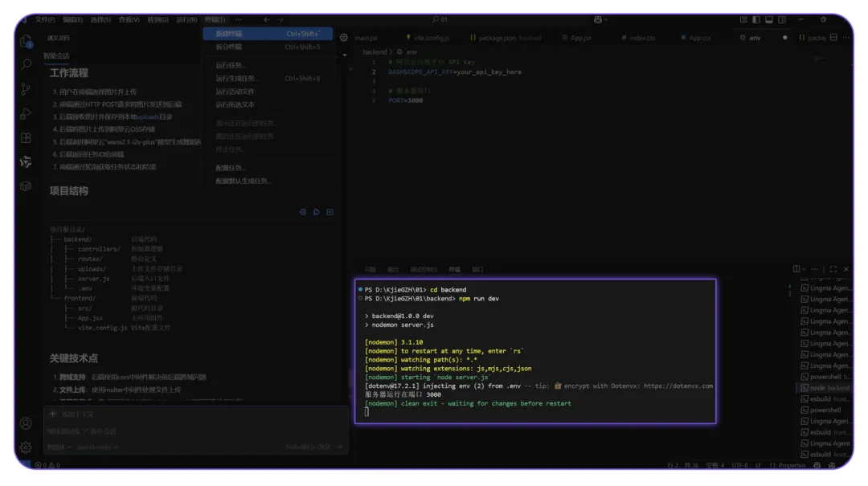Switch to the App.jsx tab
The width and height of the screenshot is (868, 486).
[577, 38]
